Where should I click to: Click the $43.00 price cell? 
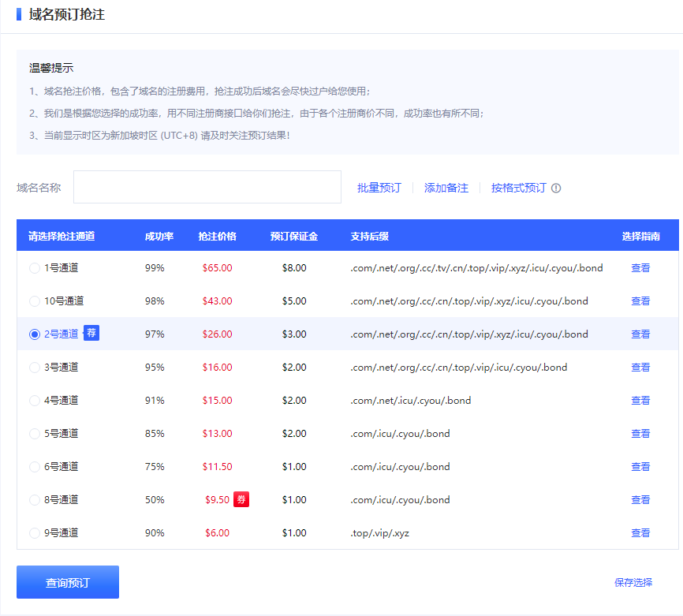(217, 301)
